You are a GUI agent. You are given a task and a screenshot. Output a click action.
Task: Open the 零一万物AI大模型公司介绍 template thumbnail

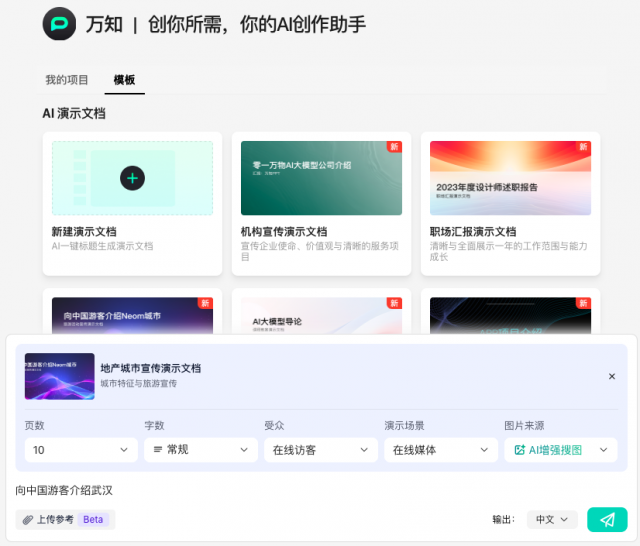(321, 178)
